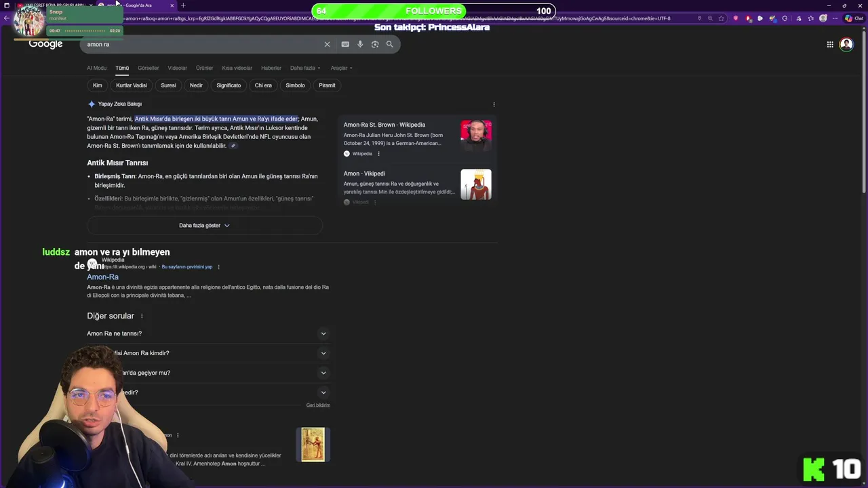Open the Google apps grid icon
Viewport: 868px width, 488px height.
coord(830,44)
